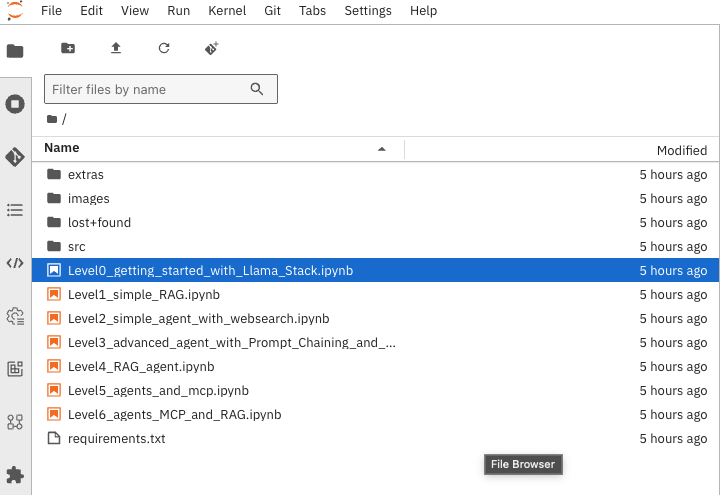Viewport: 720px width, 495px height.
Task: Open the Git sidebar panel
Action: coord(15,157)
